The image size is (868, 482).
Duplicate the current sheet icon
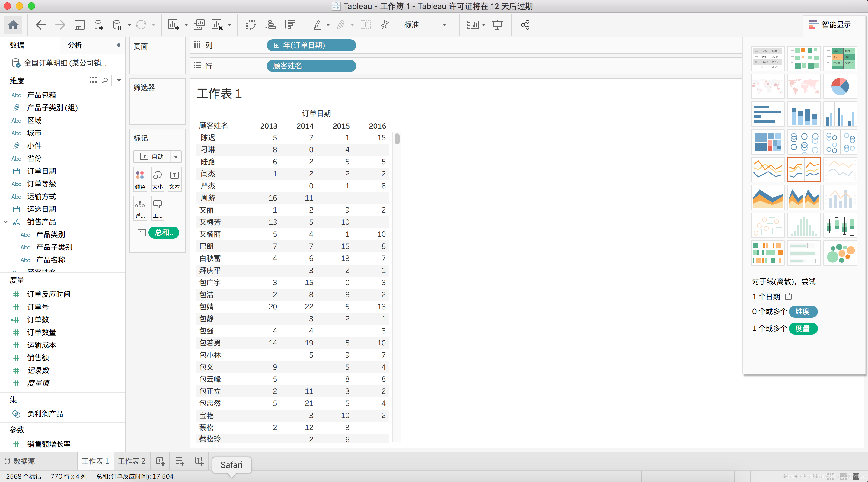pyautogui.click(x=199, y=24)
